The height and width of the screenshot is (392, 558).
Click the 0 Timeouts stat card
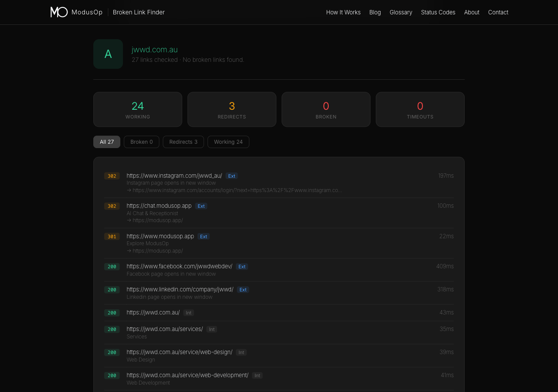coord(420,109)
